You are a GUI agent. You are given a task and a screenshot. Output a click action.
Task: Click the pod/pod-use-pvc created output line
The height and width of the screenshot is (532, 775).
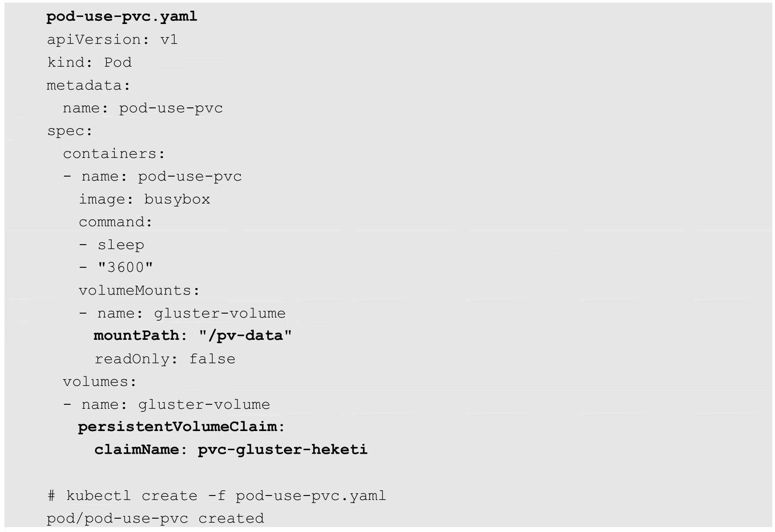(155, 519)
